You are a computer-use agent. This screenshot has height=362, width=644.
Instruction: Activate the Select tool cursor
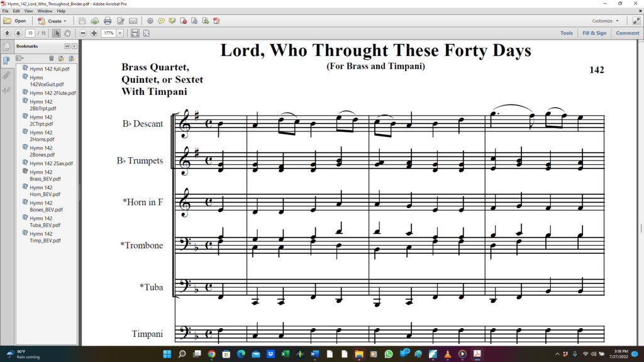56,33
